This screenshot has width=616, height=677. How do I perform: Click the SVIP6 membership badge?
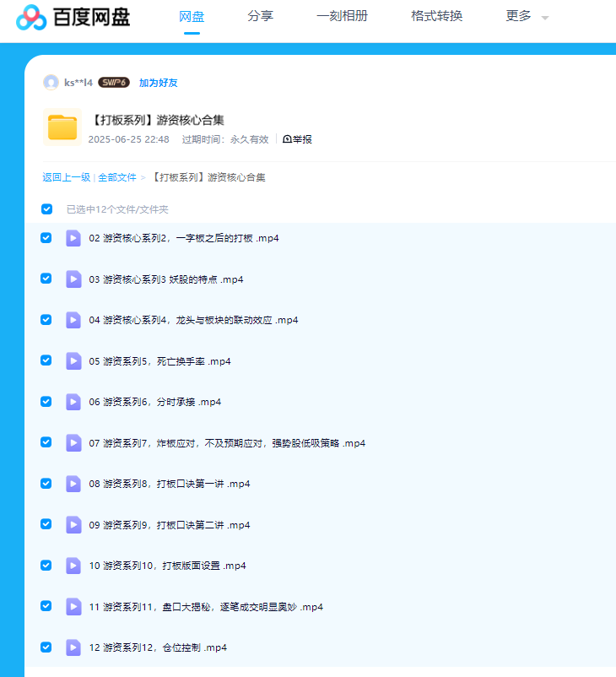(113, 83)
